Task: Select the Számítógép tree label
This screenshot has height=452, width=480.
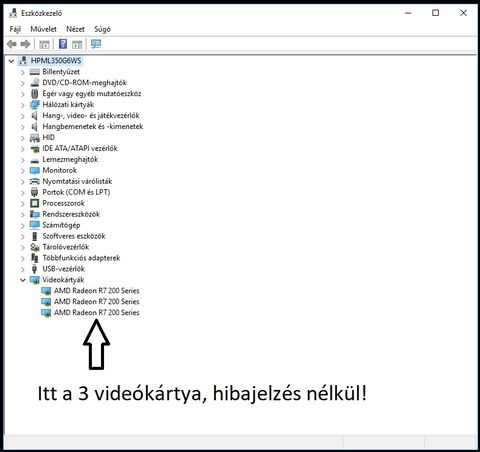Action: pyautogui.click(x=61, y=225)
